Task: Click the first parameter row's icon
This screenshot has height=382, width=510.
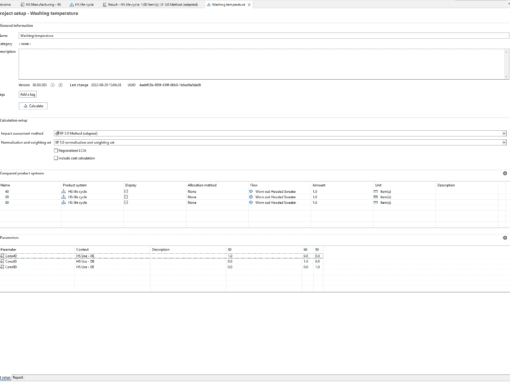Action: (x=2, y=256)
